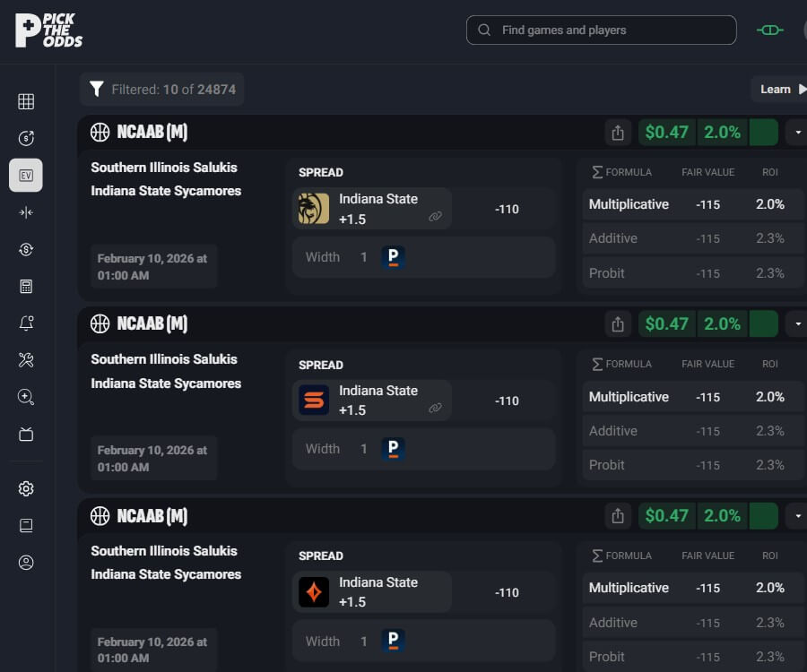Expand the dropdown arrow on the top NCAAB card

(x=797, y=132)
